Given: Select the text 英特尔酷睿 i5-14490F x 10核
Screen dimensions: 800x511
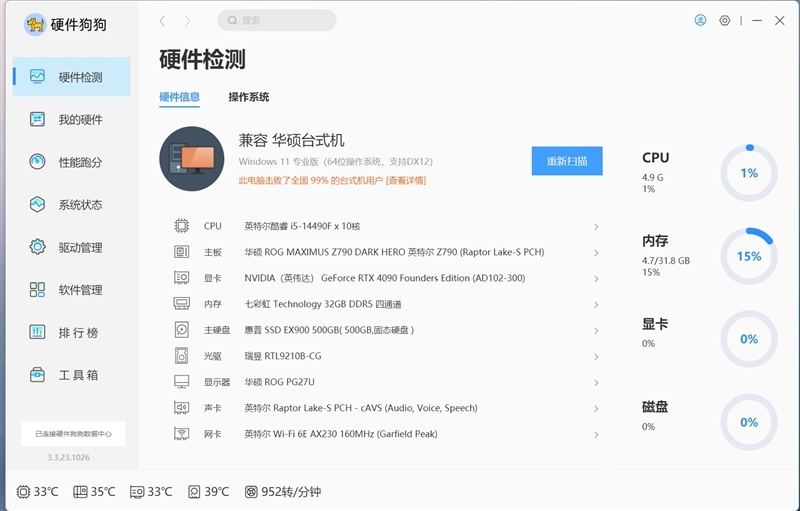Looking at the screenshot, I should tap(302, 226).
